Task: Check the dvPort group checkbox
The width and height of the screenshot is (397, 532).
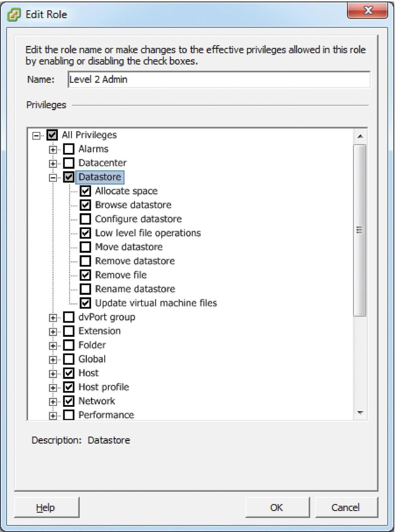Action: pyautogui.click(x=69, y=317)
